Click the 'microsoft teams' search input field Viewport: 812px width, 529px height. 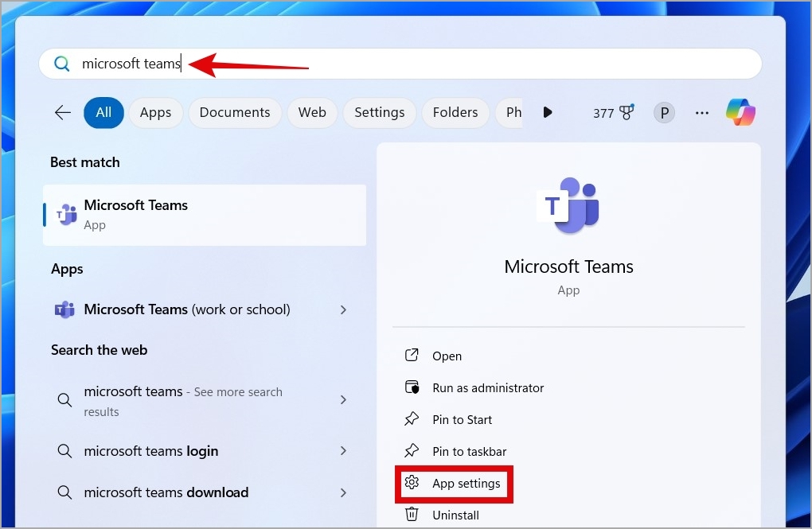(400, 64)
